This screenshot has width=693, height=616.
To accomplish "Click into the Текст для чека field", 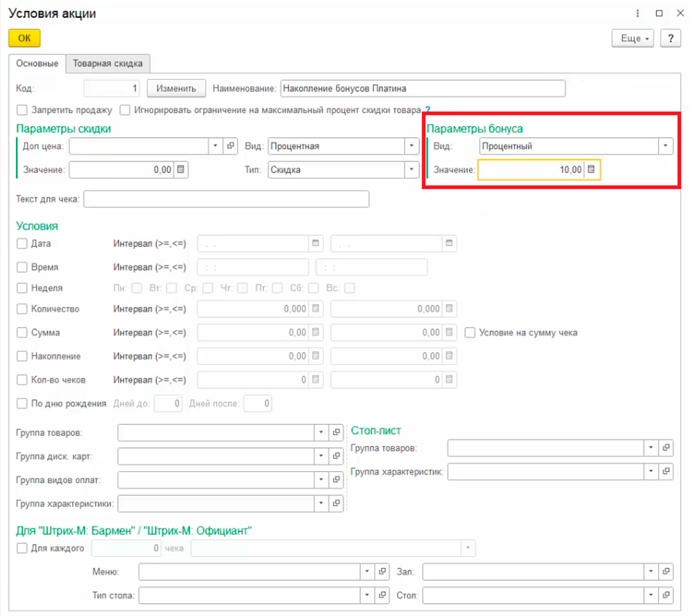I will tap(226, 200).
